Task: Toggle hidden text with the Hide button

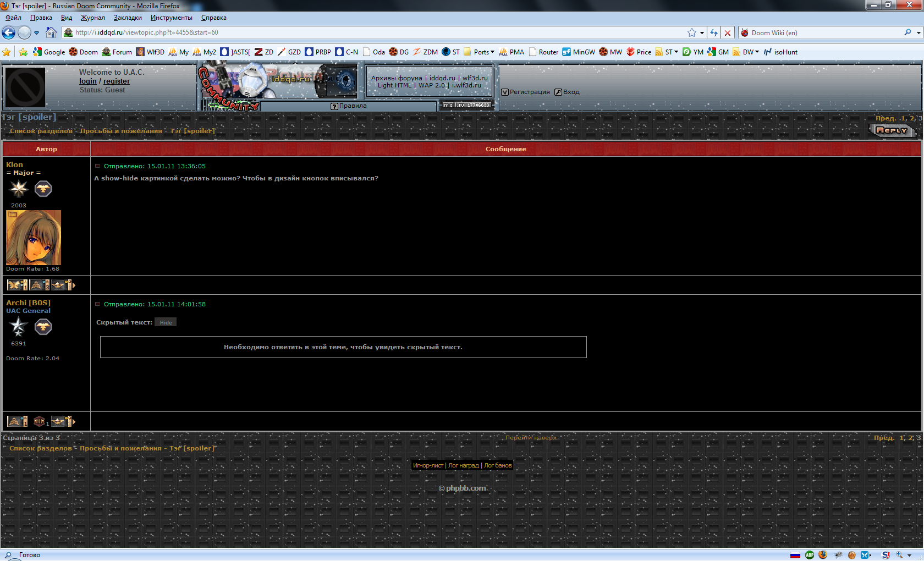Action: [166, 323]
